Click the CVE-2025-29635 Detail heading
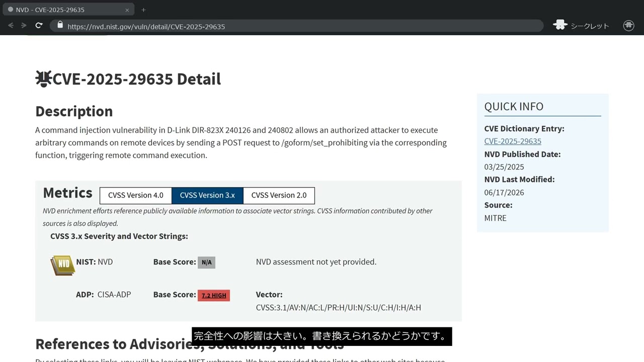This screenshot has width=644, height=362. pos(136,79)
